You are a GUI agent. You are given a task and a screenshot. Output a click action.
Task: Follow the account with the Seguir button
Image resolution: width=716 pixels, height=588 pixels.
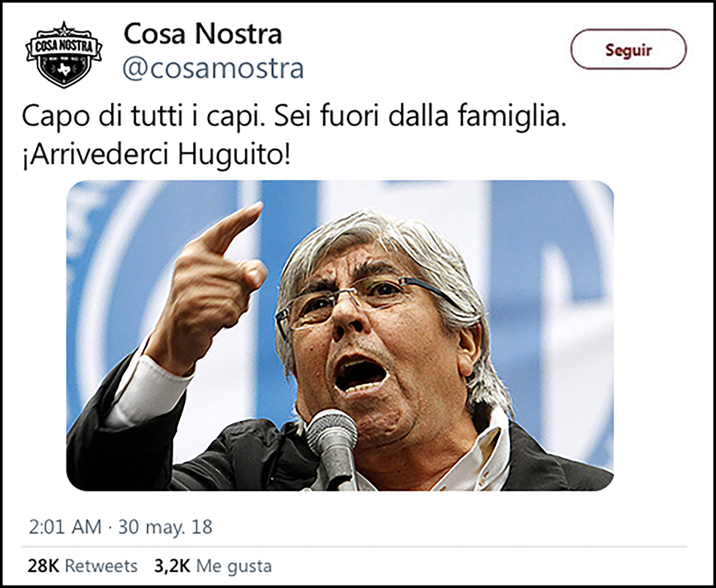coord(628,49)
